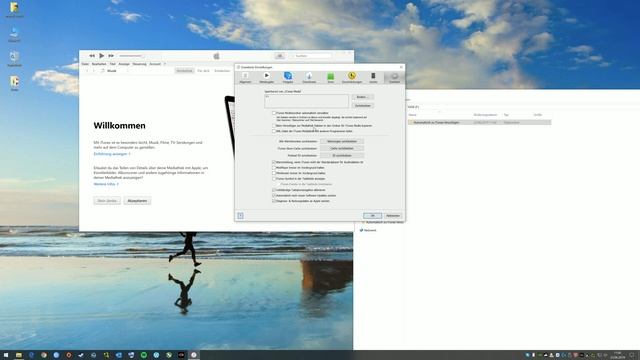This screenshot has width=640, height=360.
Task: Click the Ändern button for media folder
Action: pyautogui.click(x=362, y=97)
